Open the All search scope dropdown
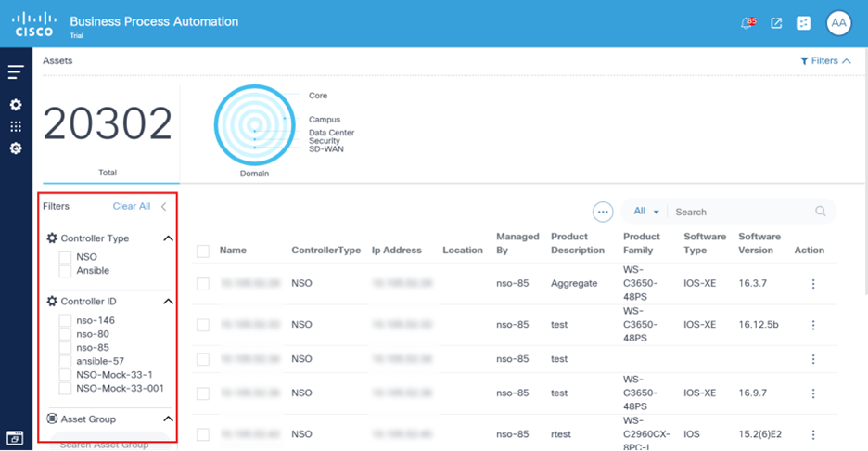Image resolution: width=868 pixels, height=451 pixels. [646, 212]
